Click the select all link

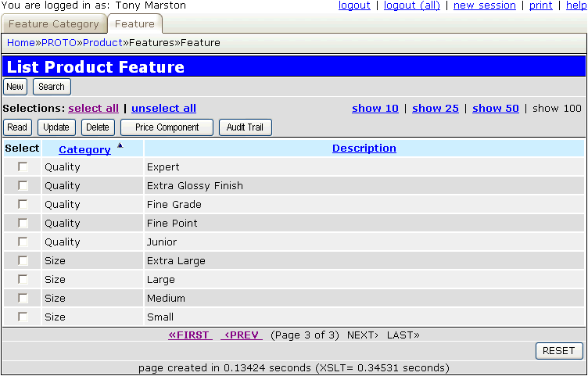pos(93,109)
